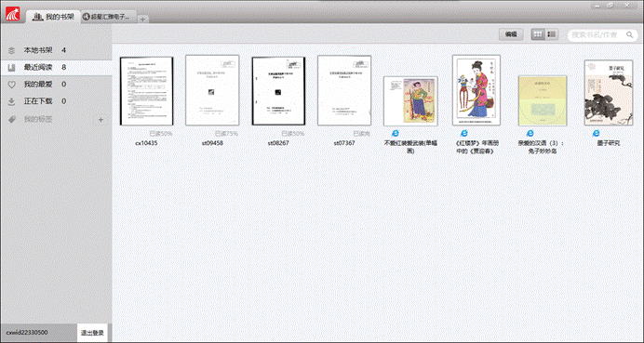The height and width of the screenshot is (343, 644).
Task: Click the IE icon under 不爱红装爱武装
Action: pyautogui.click(x=396, y=133)
